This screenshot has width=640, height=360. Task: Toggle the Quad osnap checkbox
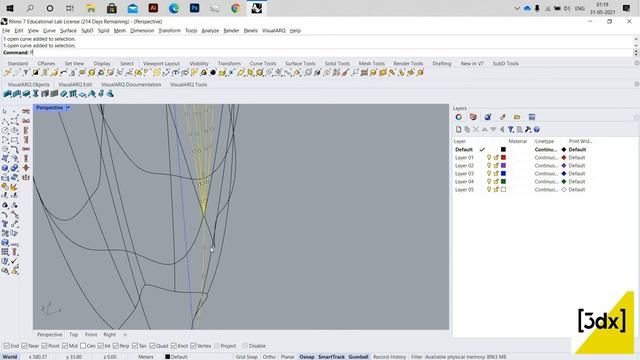[x=152, y=346]
